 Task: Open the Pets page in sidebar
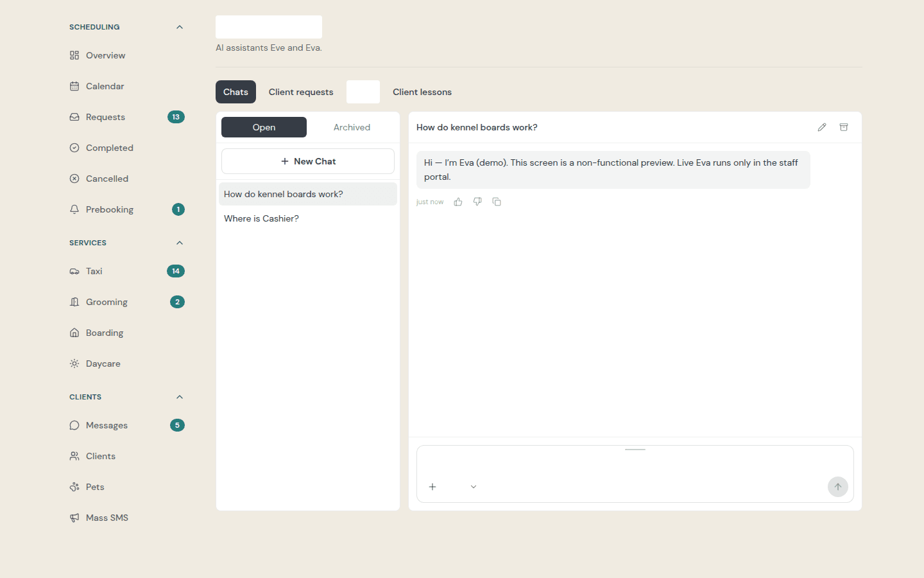pos(126,487)
